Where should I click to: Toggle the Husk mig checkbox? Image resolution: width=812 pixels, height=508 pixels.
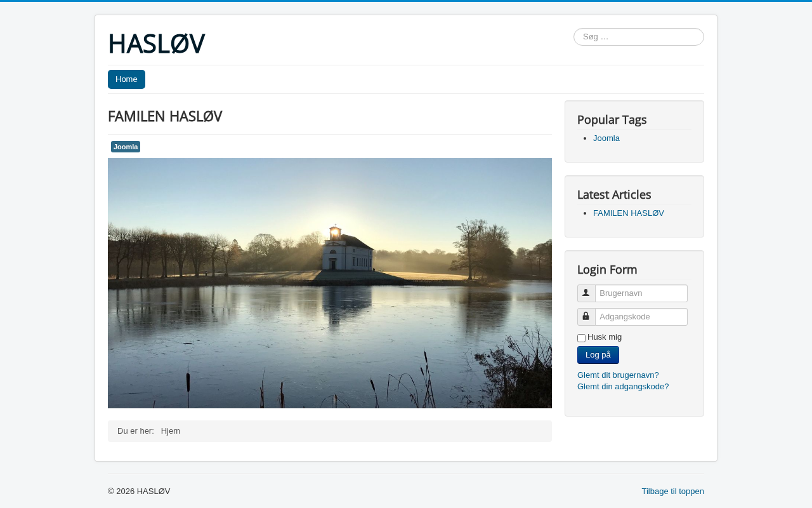581,338
